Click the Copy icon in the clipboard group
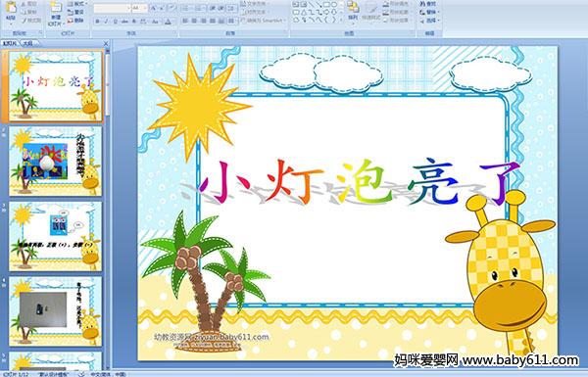The height and width of the screenshot is (377, 588). tap(24, 12)
